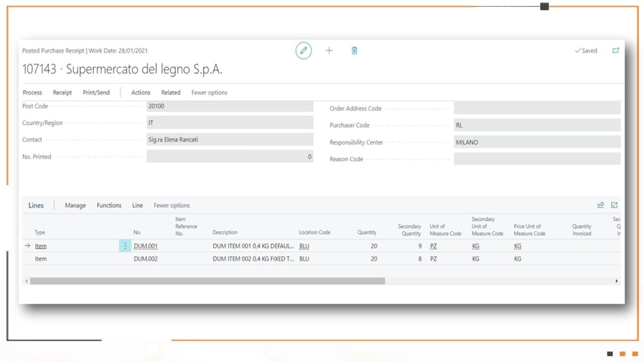This screenshot has height=362, width=644.
Task: Click the Item Reference No. column header
Action: (x=186, y=226)
